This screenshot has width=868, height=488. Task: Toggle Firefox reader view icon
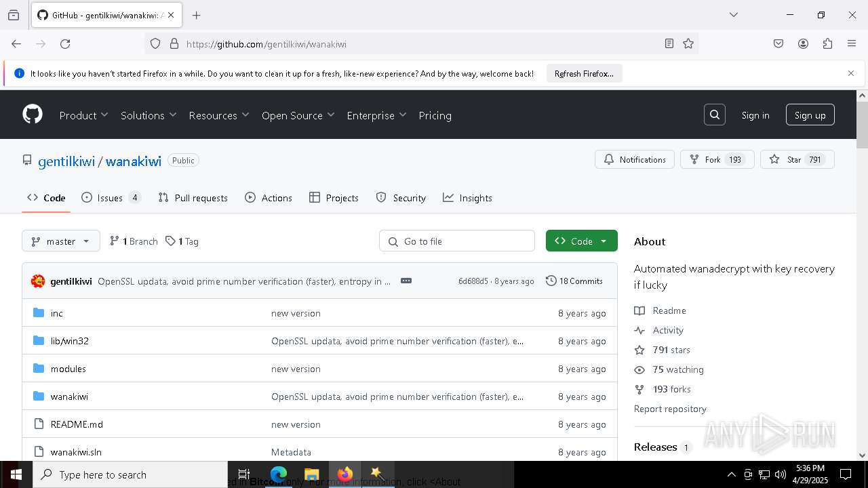(x=669, y=44)
